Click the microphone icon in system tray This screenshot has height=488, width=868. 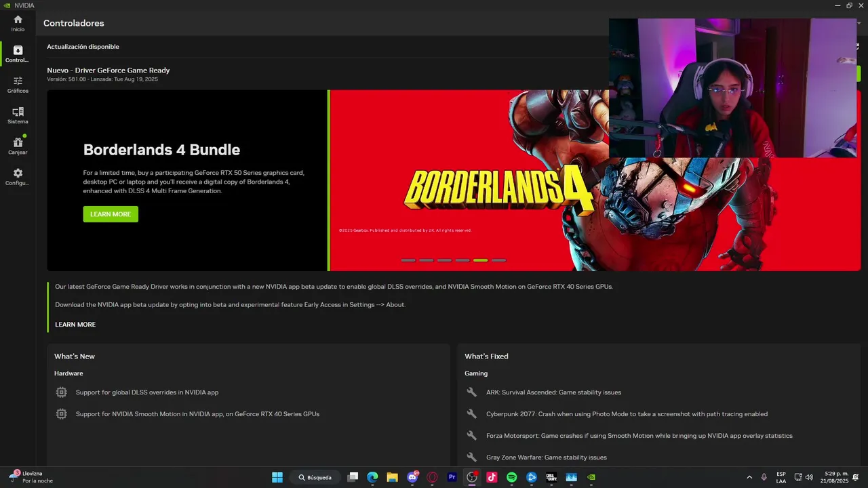click(x=764, y=477)
